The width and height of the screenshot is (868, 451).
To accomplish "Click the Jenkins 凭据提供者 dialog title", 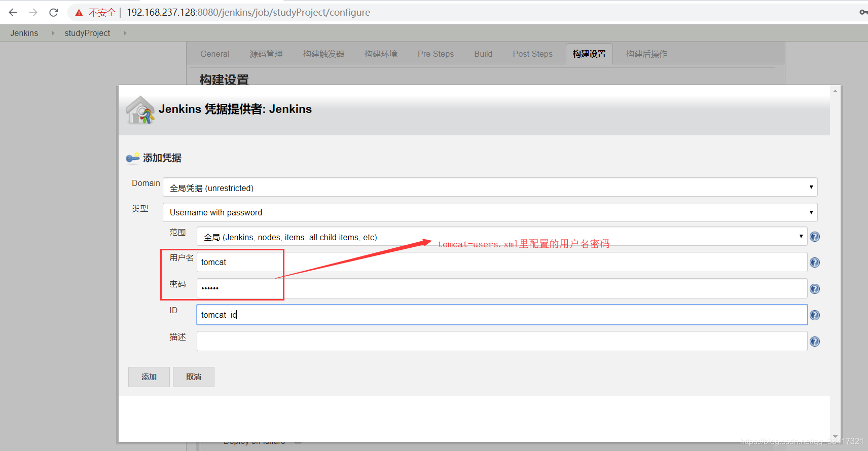I will pos(235,109).
